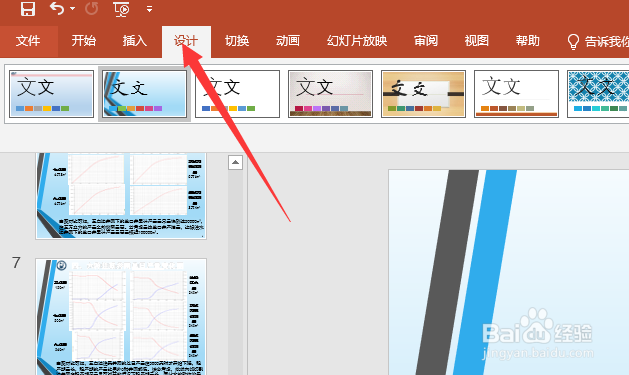Apply white theme with orange bottom bar
629x375 pixels.
(516, 94)
